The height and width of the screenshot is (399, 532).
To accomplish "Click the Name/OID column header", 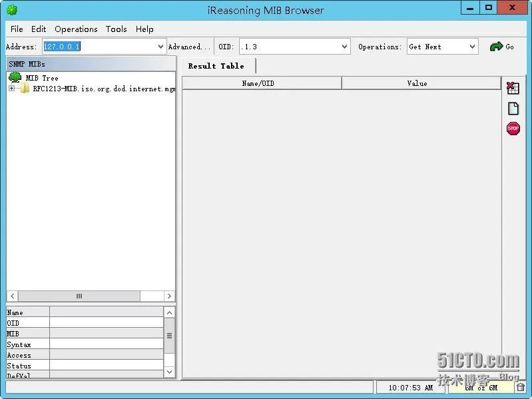I will (262, 83).
